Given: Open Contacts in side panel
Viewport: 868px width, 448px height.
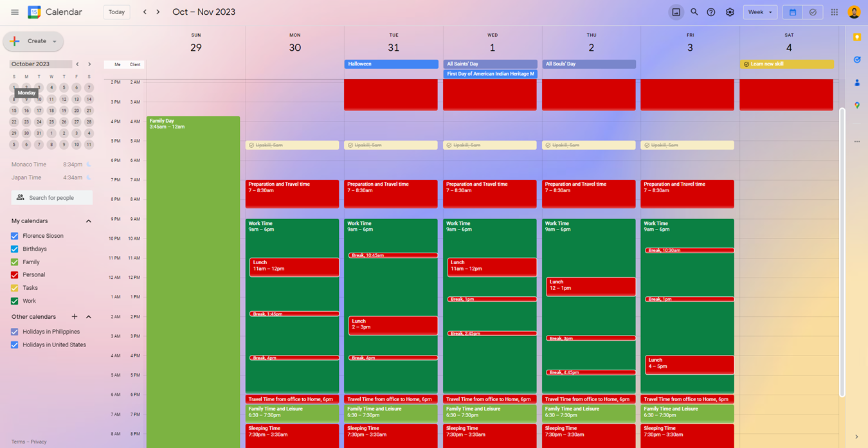Looking at the screenshot, I should coord(857,83).
